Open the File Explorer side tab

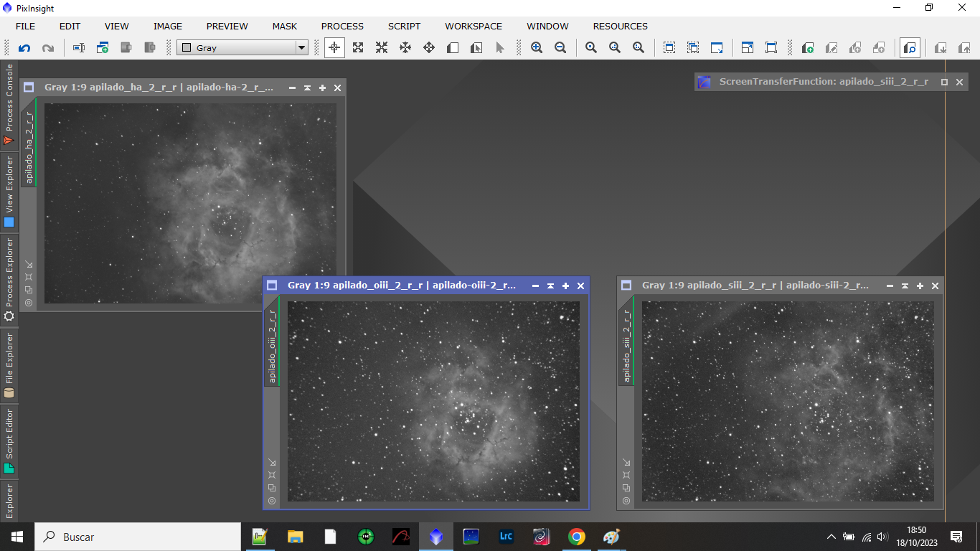point(9,365)
